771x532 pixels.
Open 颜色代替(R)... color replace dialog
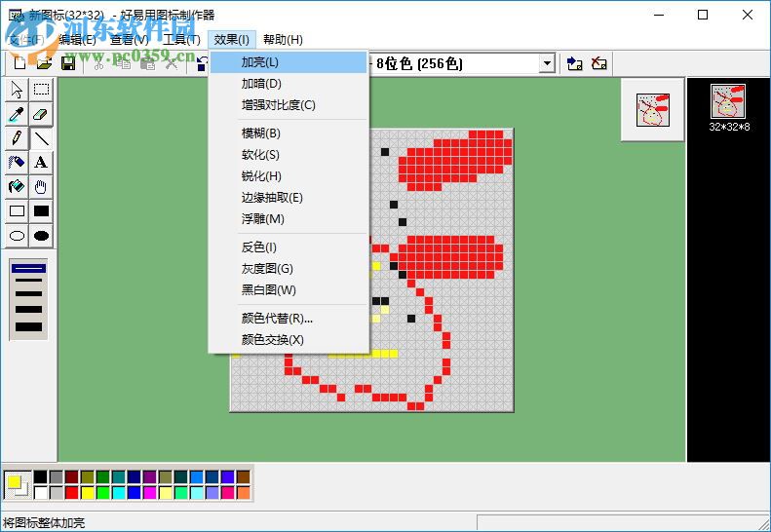pos(289,318)
